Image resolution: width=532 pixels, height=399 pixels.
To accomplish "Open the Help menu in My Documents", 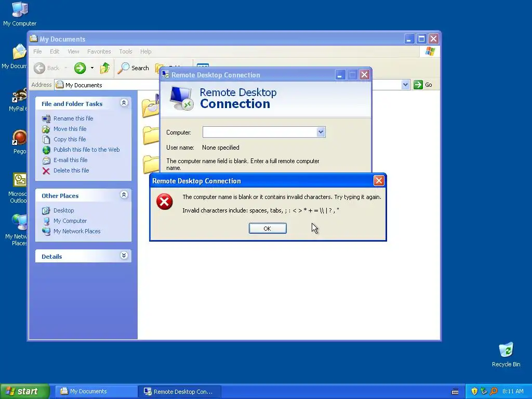I will click(146, 51).
